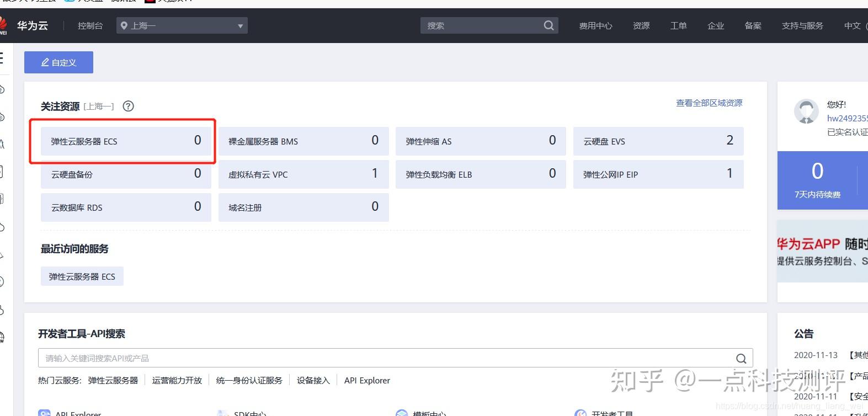This screenshot has height=416, width=868.
Task: Select 弹性云服务器 in 热门云服务 list
Action: pos(113,381)
